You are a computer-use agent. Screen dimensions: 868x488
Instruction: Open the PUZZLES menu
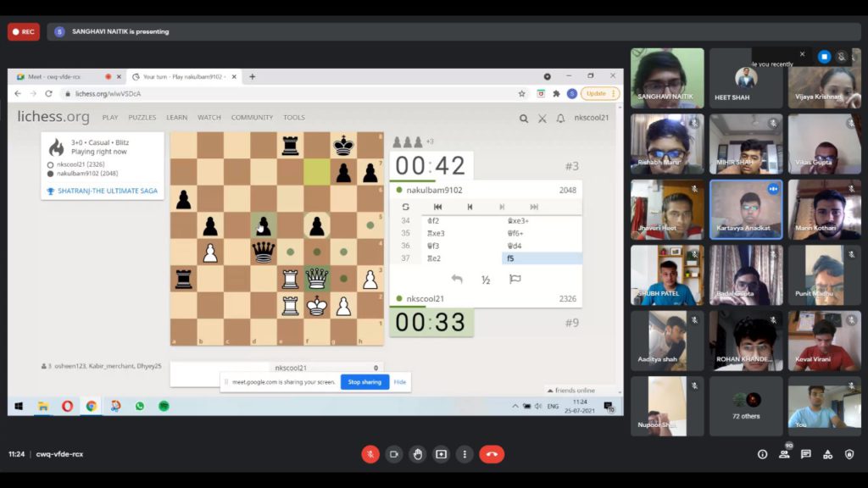point(142,117)
